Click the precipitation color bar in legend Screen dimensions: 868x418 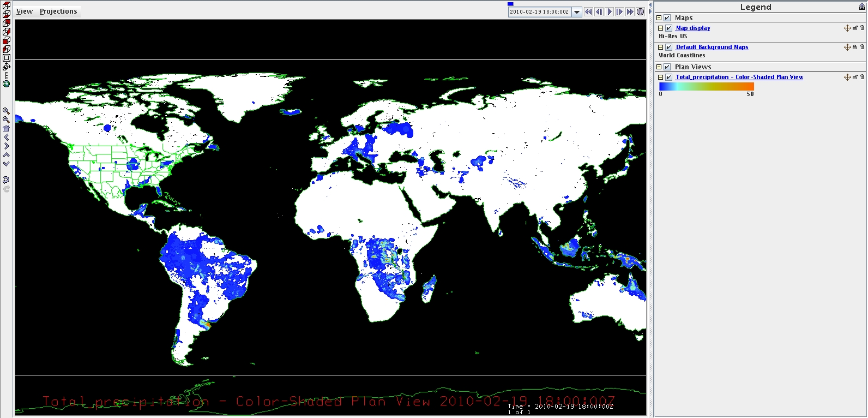point(706,86)
